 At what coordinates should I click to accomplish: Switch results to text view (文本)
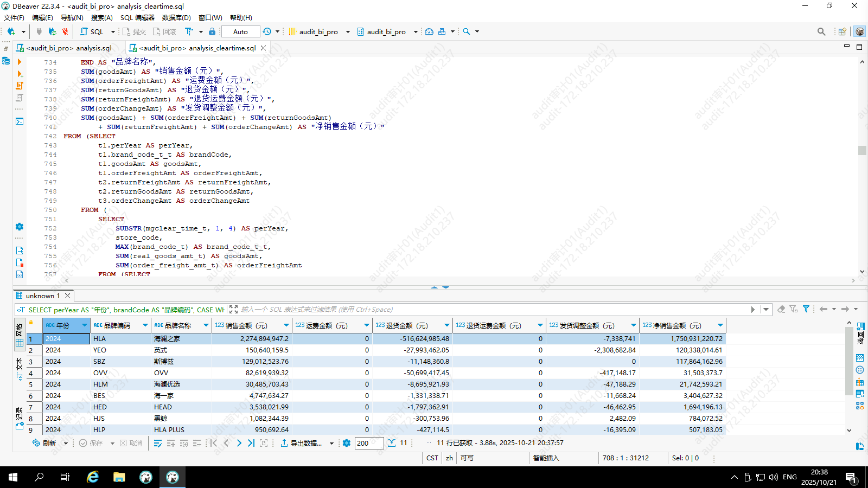[20, 369]
